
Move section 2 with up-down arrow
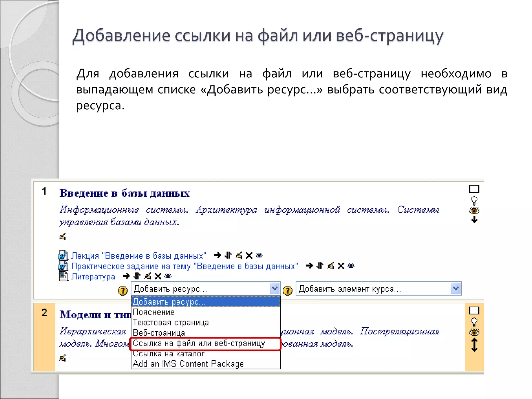(x=474, y=345)
